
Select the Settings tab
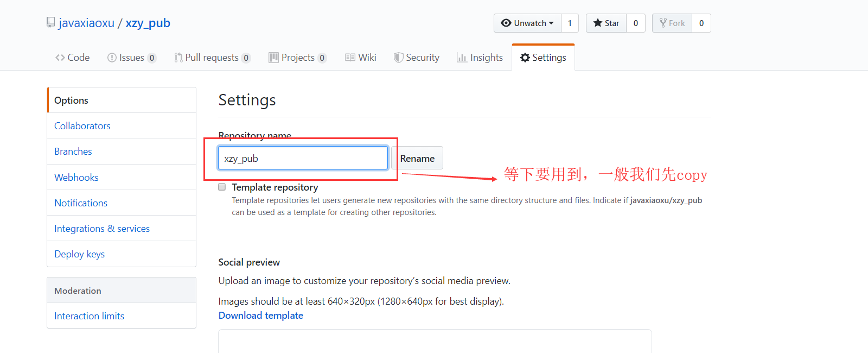tap(543, 58)
